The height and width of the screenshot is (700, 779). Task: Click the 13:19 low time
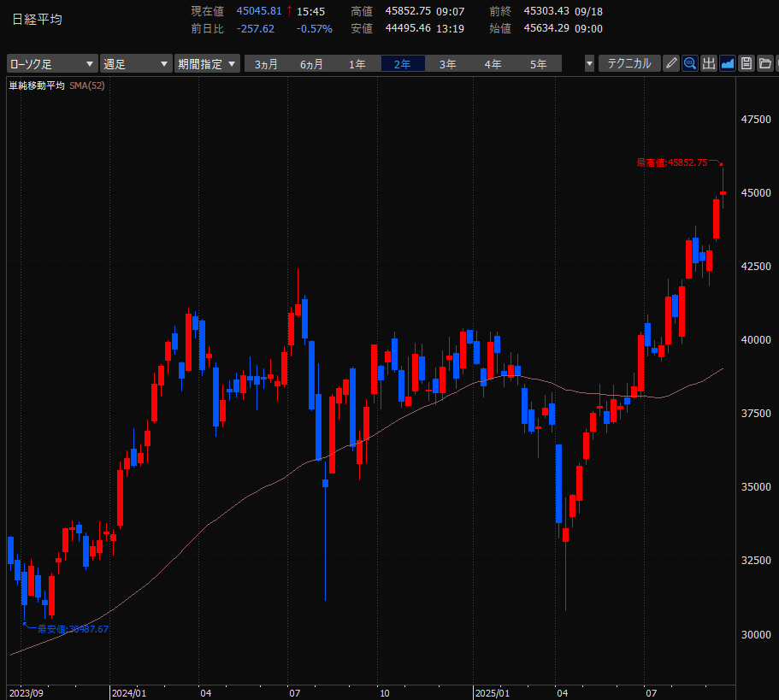coord(450,29)
